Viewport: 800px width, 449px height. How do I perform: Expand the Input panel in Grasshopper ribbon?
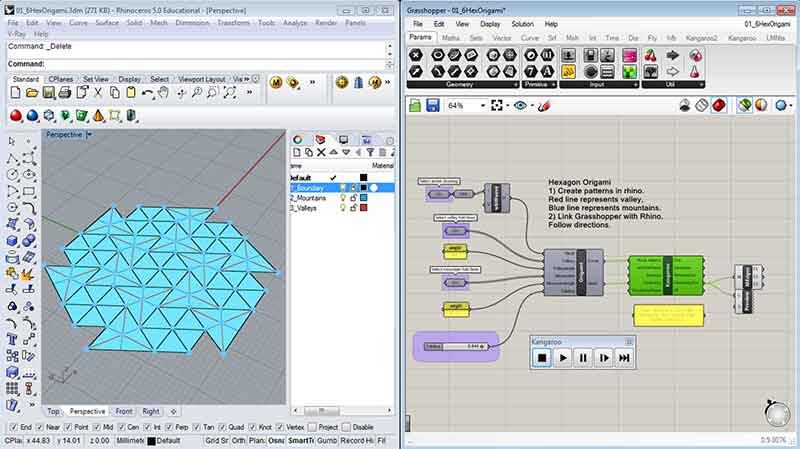click(635, 85)
